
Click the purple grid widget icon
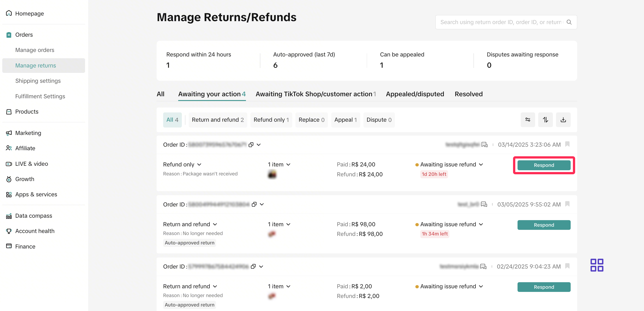tap(597, 265)
